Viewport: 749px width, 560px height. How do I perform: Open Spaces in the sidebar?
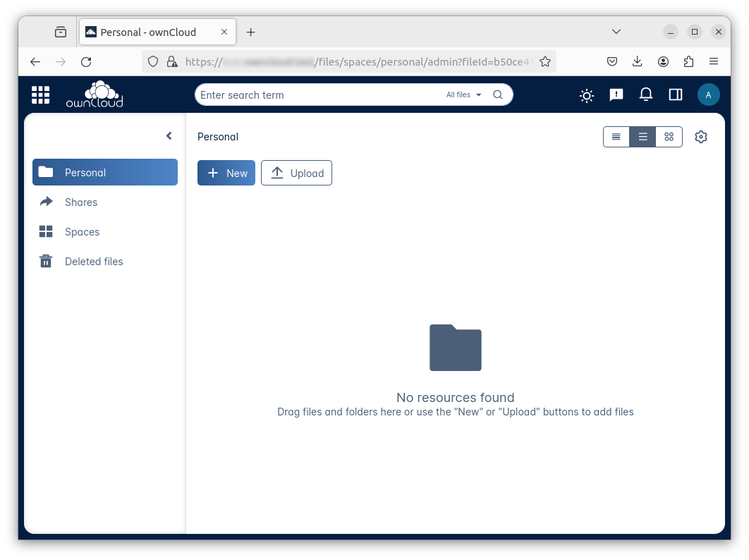82,232
